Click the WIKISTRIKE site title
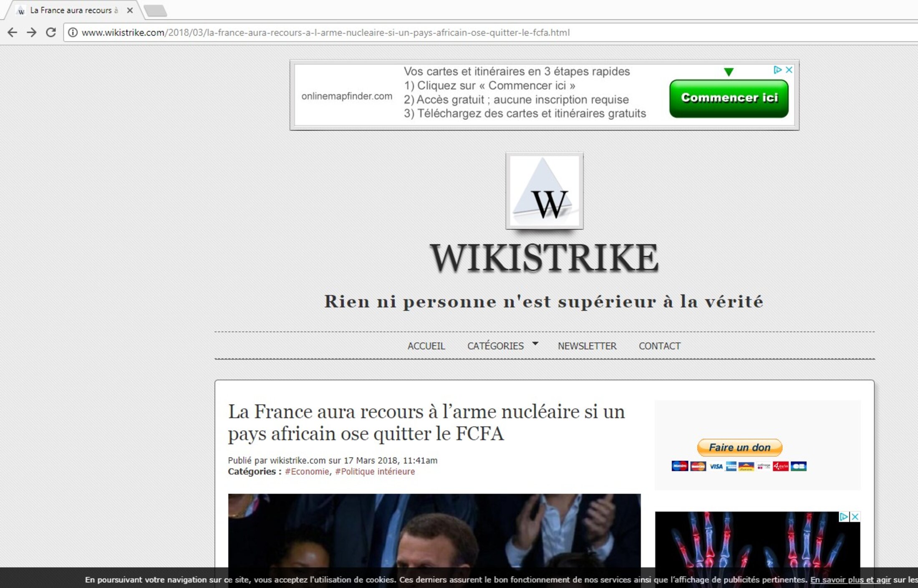This screenshot has width=918, height=588. point(544,257)
